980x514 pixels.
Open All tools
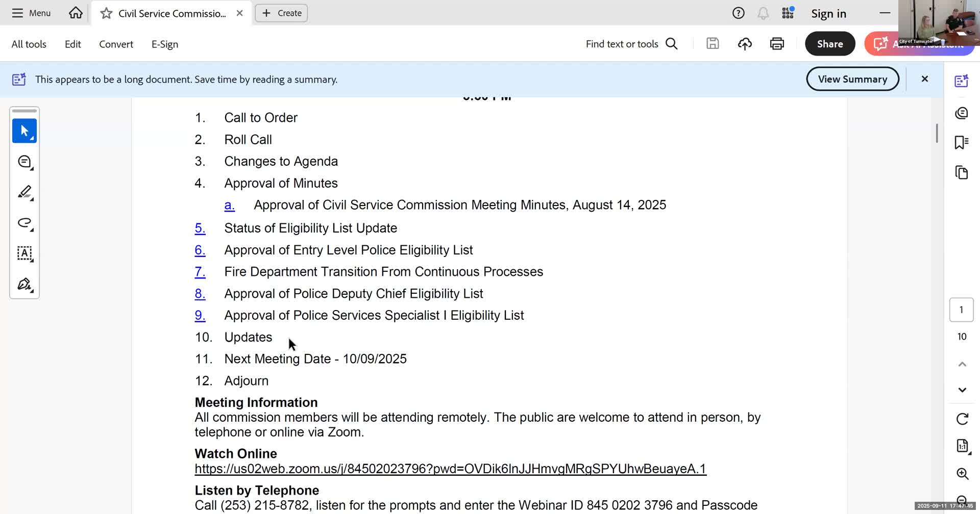point(29,44)
